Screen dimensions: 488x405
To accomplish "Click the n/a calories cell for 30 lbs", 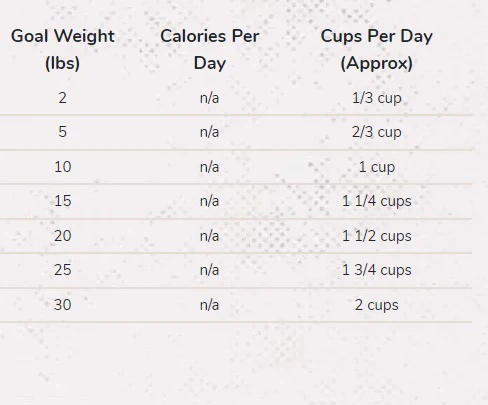I will pyautogui.click(x=209, y=305).
